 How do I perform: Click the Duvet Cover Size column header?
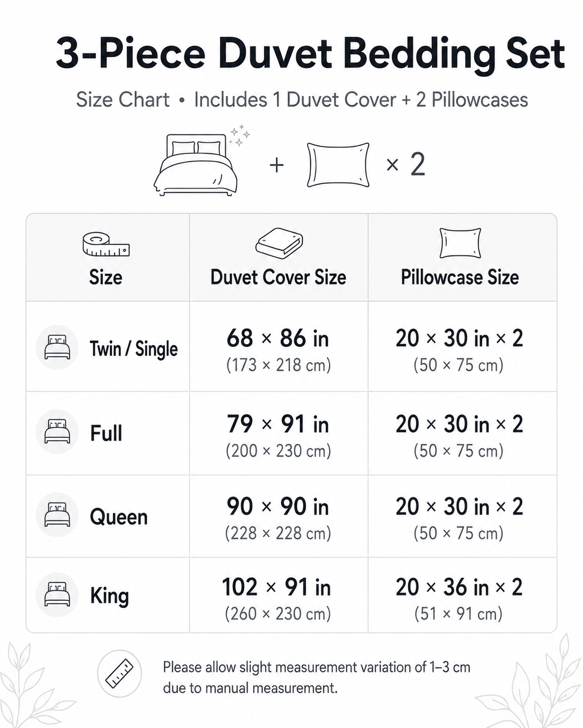tap(279, 277)
